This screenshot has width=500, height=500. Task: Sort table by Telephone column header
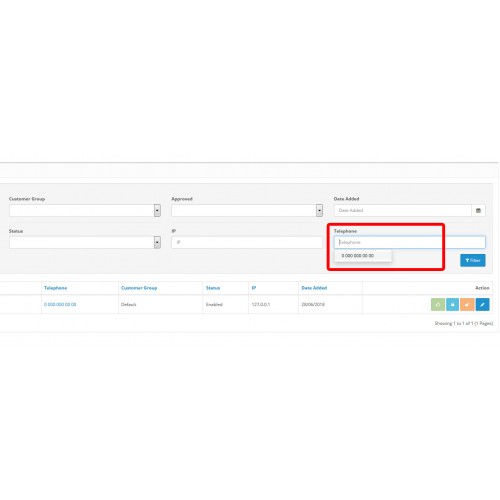(55, 288)
